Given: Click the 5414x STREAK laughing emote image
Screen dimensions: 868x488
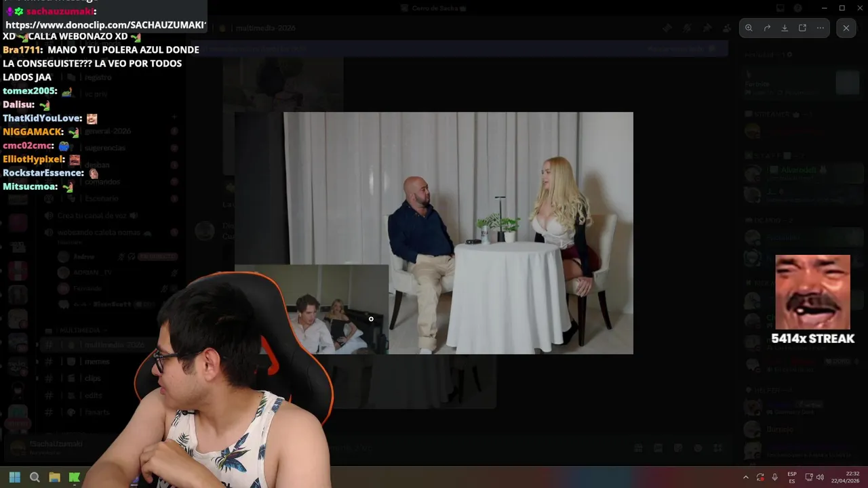Looking at the screenshot, I should (x=812, y=292).
